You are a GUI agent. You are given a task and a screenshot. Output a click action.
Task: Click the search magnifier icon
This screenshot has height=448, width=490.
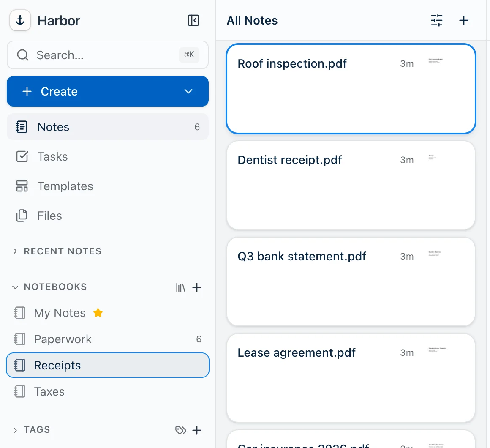click(x=23, y=55)
